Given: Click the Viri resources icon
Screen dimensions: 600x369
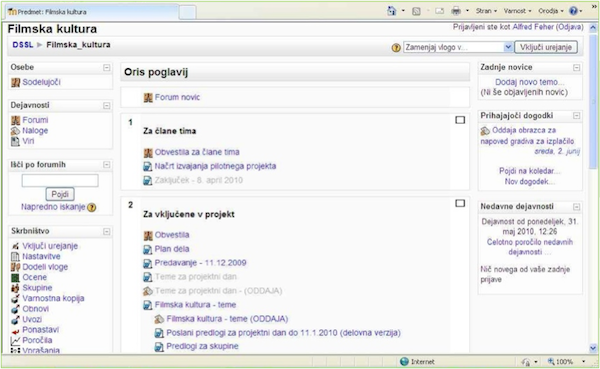Looking at the screenshot, I should click(x=15, y=141).
